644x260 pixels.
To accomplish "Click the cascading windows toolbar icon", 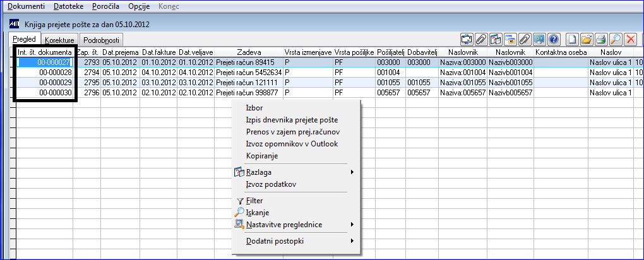I will coord(510,39).
